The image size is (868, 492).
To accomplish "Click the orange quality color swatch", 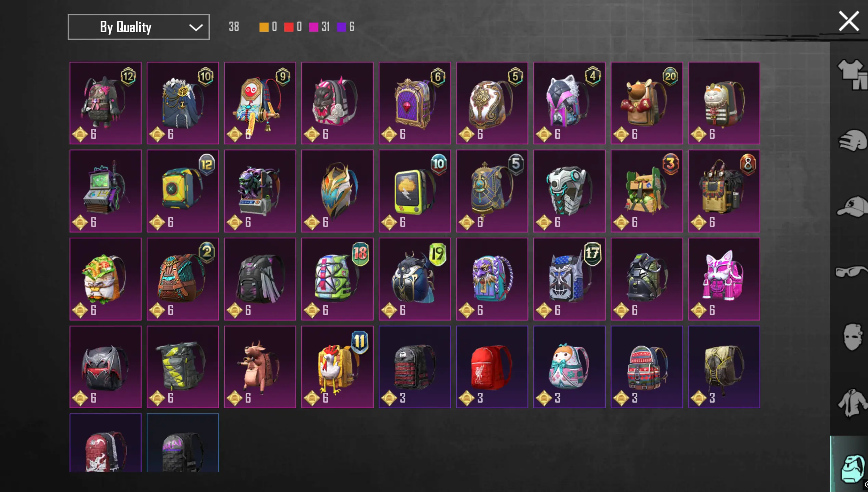I will (264, 27).
